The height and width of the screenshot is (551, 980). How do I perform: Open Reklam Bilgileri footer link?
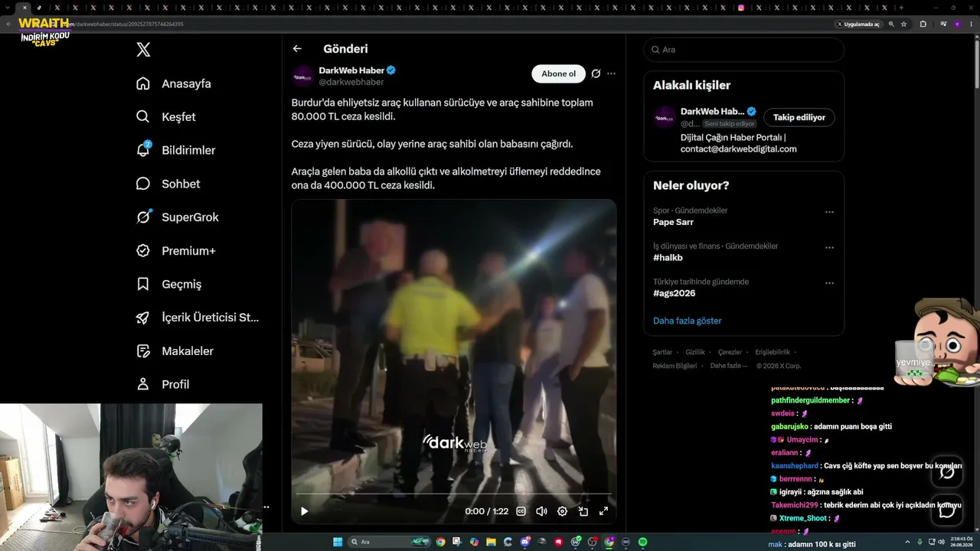675,366
